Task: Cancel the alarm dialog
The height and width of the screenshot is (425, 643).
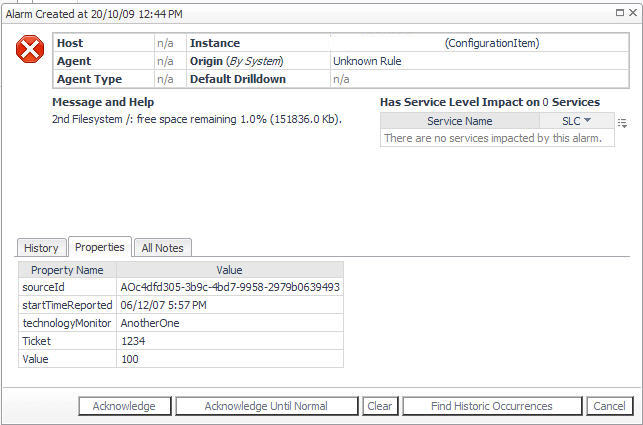Action: point(609,406)
